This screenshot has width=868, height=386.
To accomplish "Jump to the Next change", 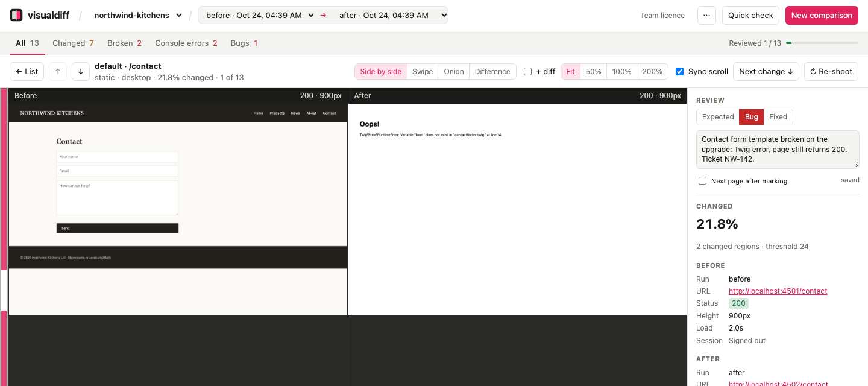I will (x=766, y=71).
